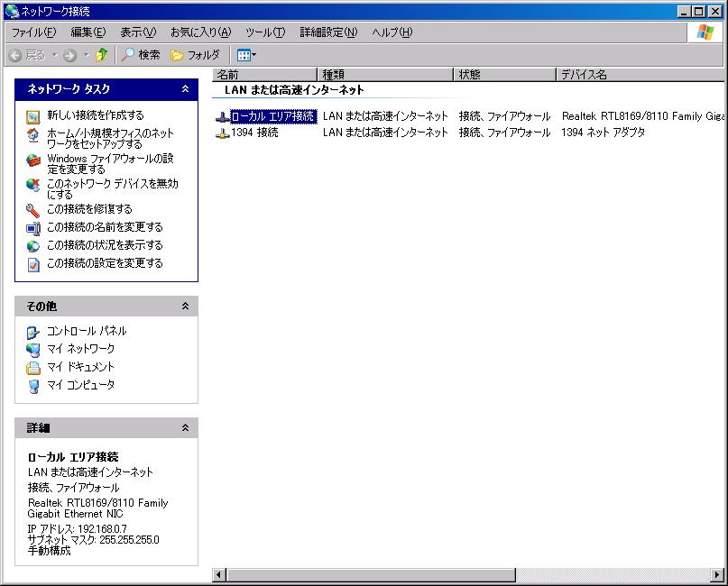Select the 1394 接続 name

tap(254, 133)
